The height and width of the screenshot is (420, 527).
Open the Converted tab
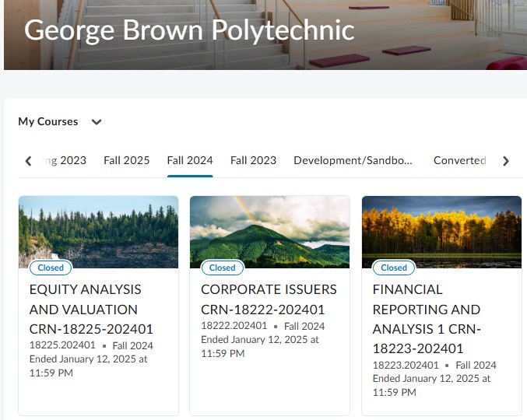pyautogui.click(x=459, y=160)
